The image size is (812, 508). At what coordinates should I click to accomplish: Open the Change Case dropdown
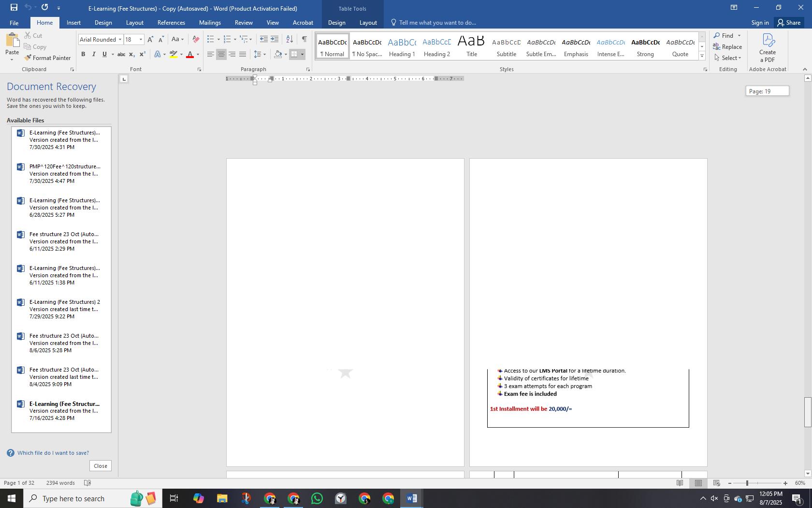[177, 39]
